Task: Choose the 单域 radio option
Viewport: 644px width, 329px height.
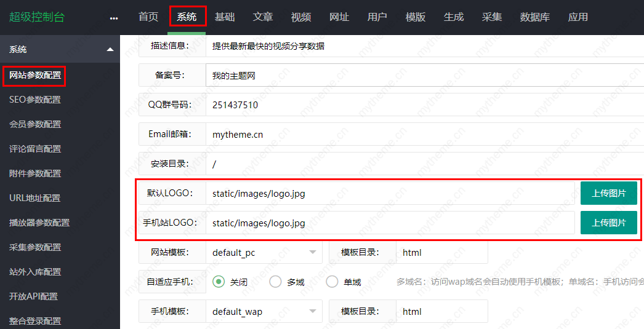Action: pos(332,282)
